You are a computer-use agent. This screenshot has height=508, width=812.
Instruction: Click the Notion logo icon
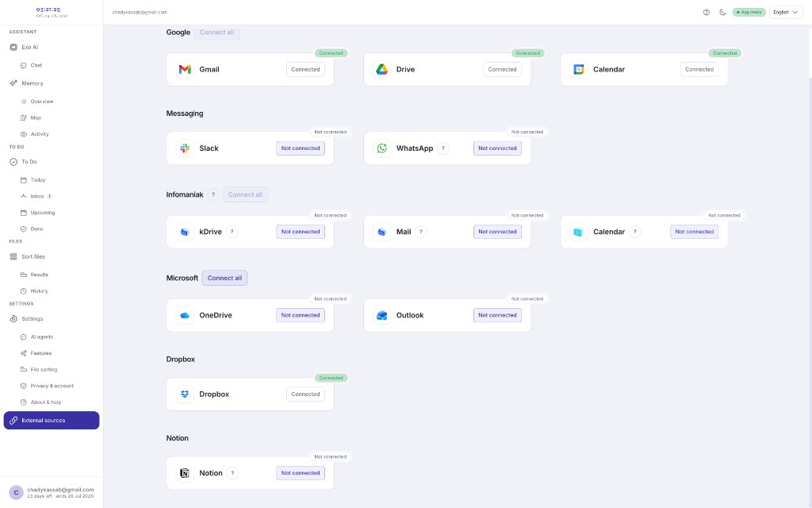185,473
